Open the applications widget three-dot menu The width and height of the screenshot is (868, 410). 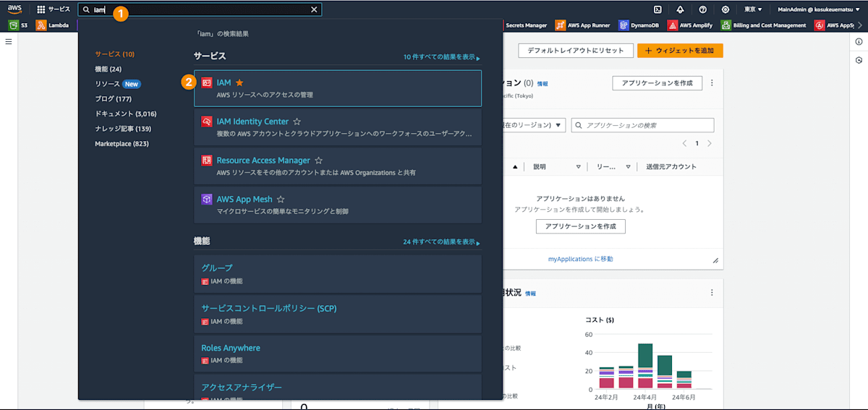click(x=712, y=83)
